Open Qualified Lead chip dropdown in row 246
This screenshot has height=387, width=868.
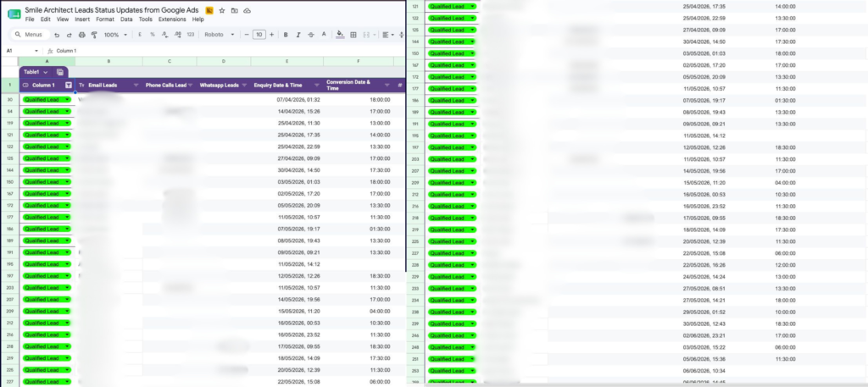(472, 335)
